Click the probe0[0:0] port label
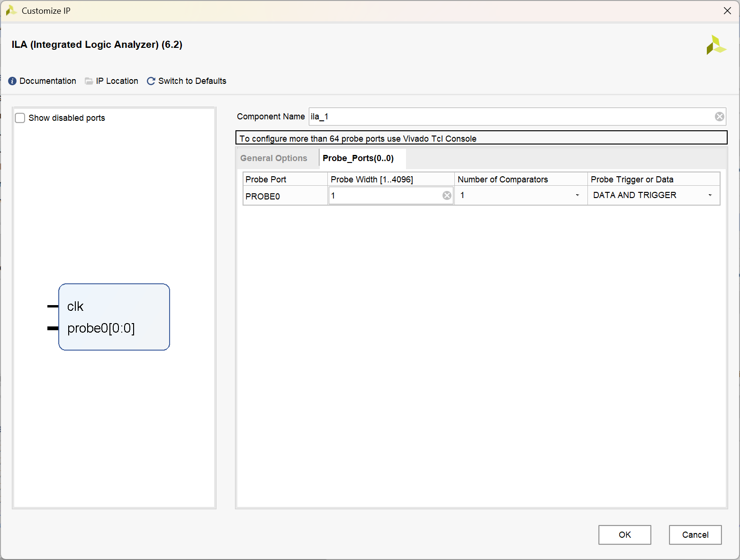This screenshot has height=560, width=740. (101, 328)
